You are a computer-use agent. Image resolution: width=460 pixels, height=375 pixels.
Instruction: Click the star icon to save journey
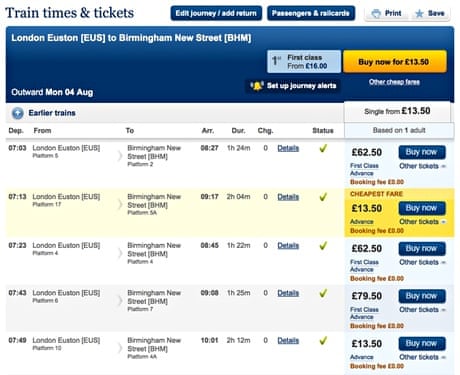point(419,14)
